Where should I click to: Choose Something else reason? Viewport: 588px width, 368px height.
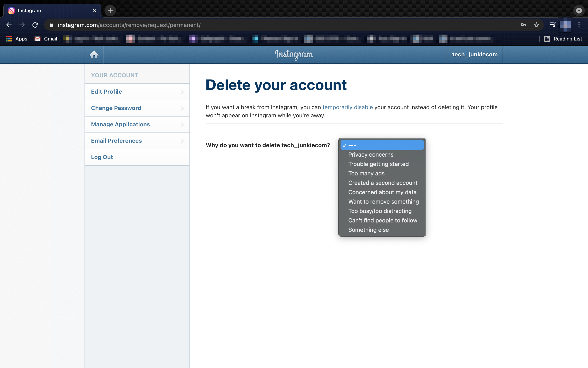pos(382,230)
